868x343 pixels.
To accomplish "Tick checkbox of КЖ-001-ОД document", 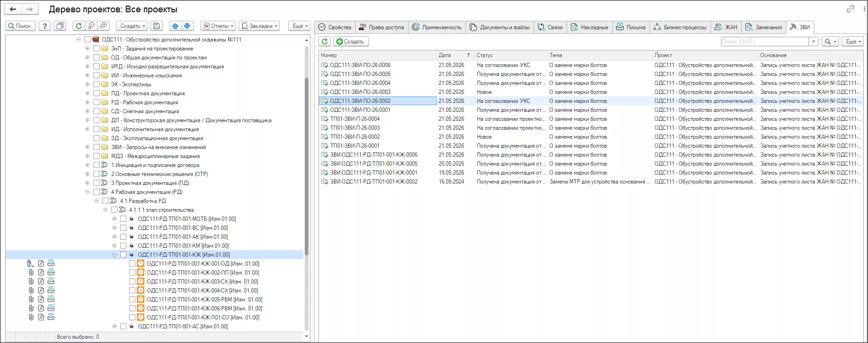I will click(x=133, y=264).
